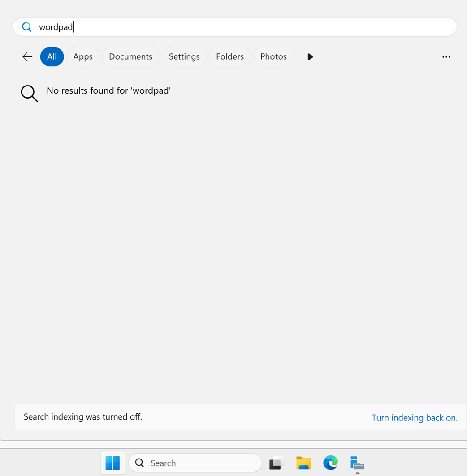The width and height of the screenshot is (467, 476).
Task: Switch to the Documents filter
Action: 131,57
